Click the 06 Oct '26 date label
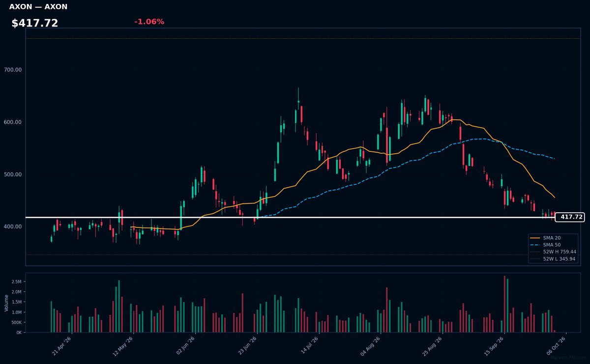The height and width of the screenshot is (364, 590). point(556,346)
